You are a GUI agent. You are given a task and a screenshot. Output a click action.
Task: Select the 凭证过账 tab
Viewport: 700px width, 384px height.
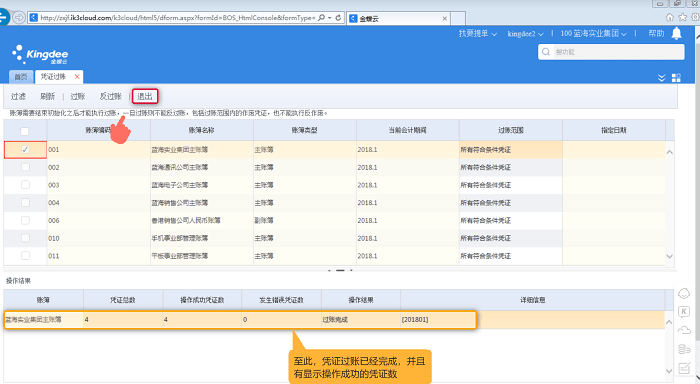coord(53,77)
